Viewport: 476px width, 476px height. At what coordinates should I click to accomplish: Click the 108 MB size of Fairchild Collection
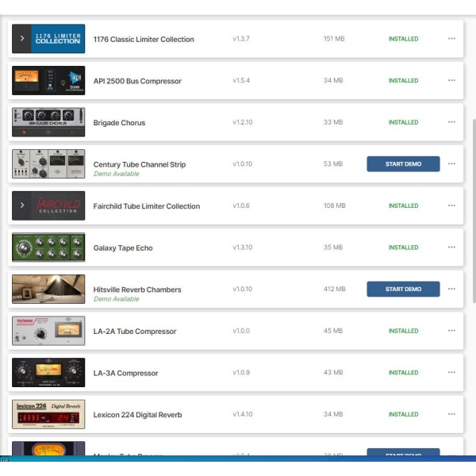pos(335,205)
